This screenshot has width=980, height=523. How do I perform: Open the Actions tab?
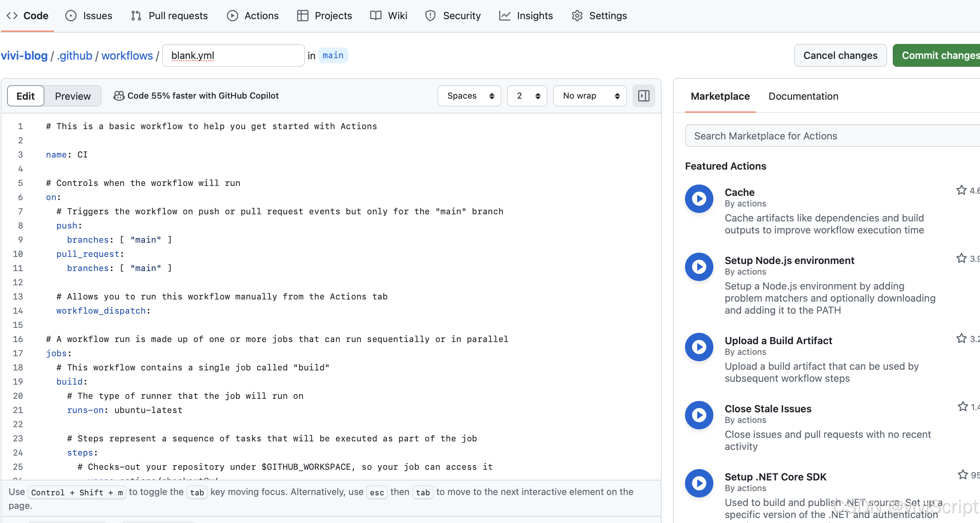tap(253, 16)
